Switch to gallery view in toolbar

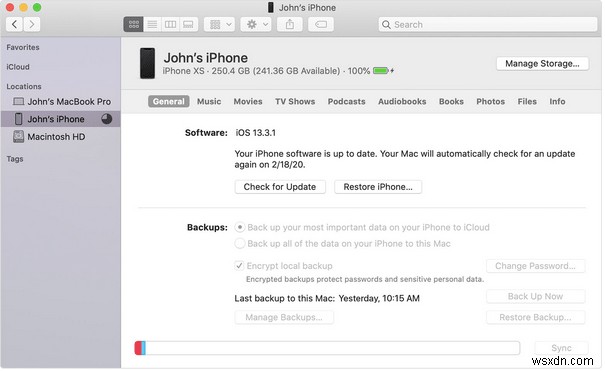188,24
